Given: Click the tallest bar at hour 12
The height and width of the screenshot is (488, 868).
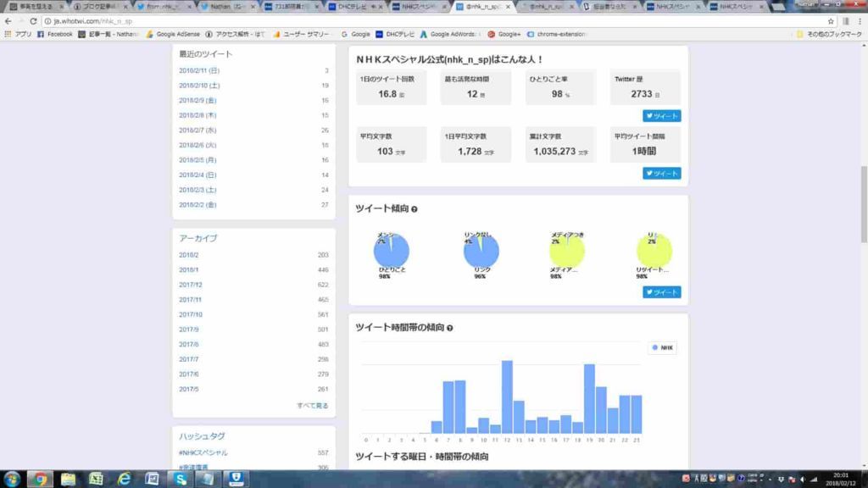Looking at the screenshot, I should click(x=507, y=397).
